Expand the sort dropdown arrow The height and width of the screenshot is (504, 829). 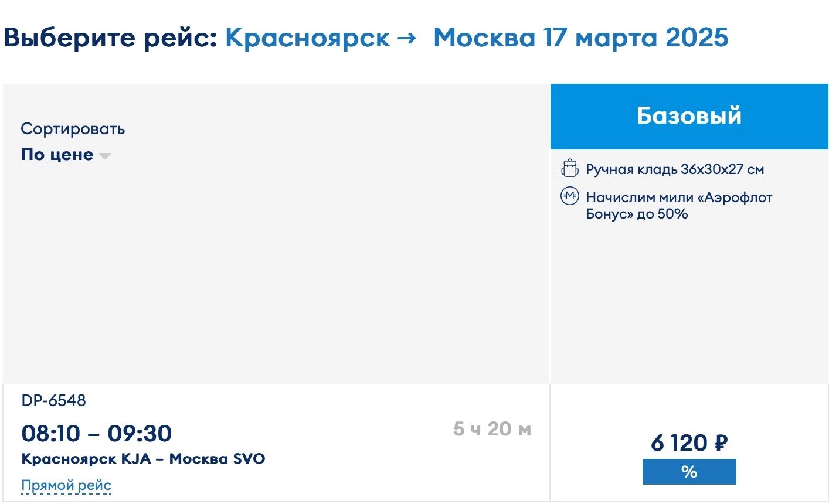105,156
